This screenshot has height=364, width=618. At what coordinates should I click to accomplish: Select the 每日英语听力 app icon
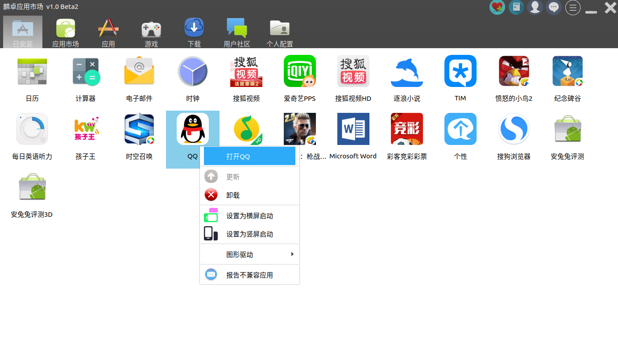click(32, 129)
